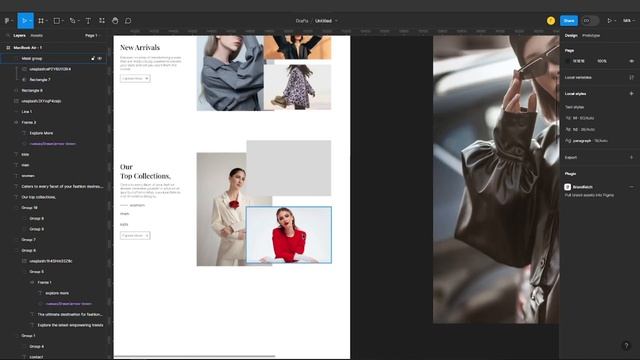640x360 pixels.
Task: Toggle visibility eye on Mask group layer
Action: point(100,58)
